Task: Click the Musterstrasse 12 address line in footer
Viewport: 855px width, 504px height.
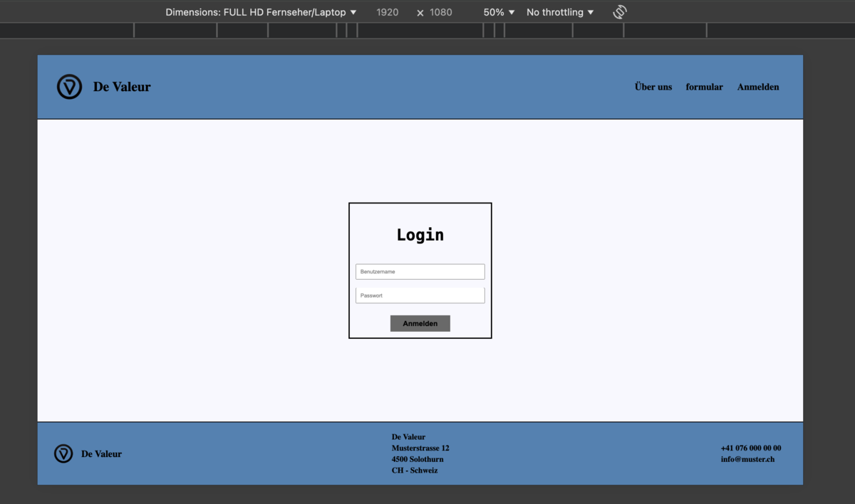Action: (x=420, y=448)
